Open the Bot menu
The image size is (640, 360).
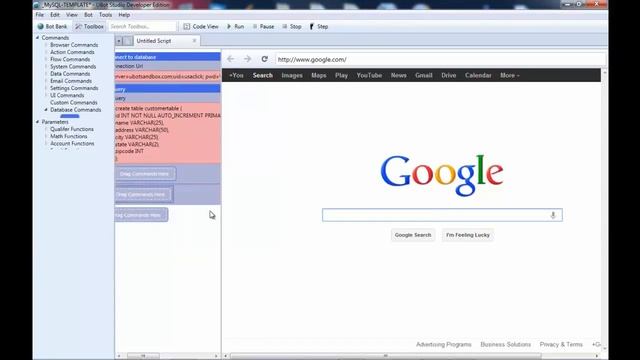[88, 15]
